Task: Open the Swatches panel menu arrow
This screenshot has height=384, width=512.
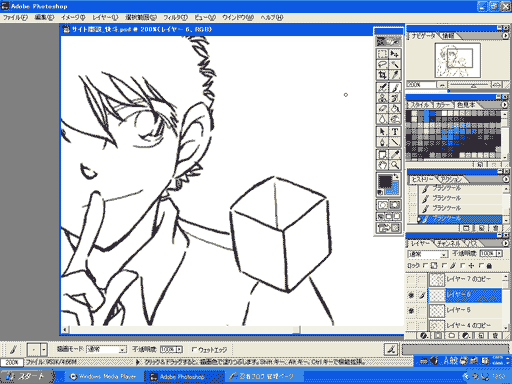Action: [x=505, y=105]
